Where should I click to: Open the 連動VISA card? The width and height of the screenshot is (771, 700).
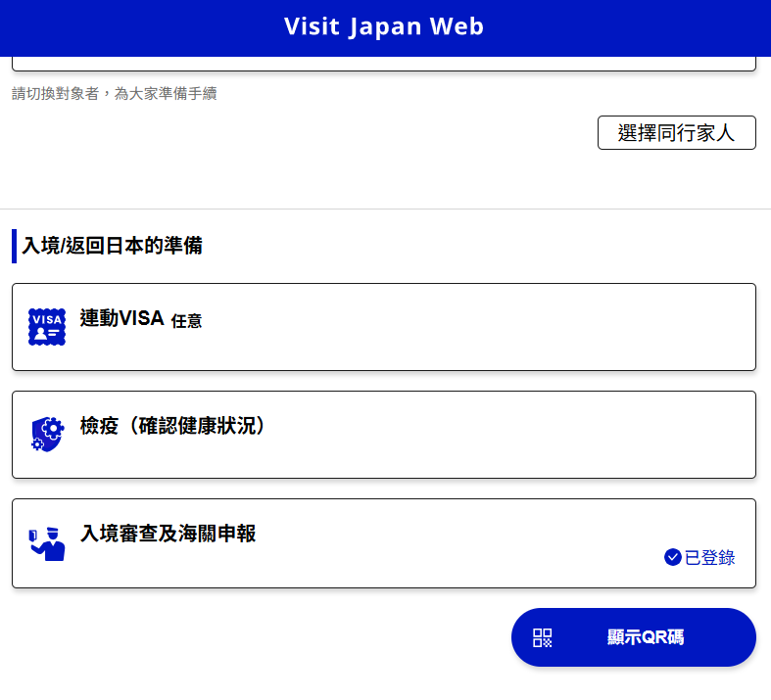pos(383,327)
